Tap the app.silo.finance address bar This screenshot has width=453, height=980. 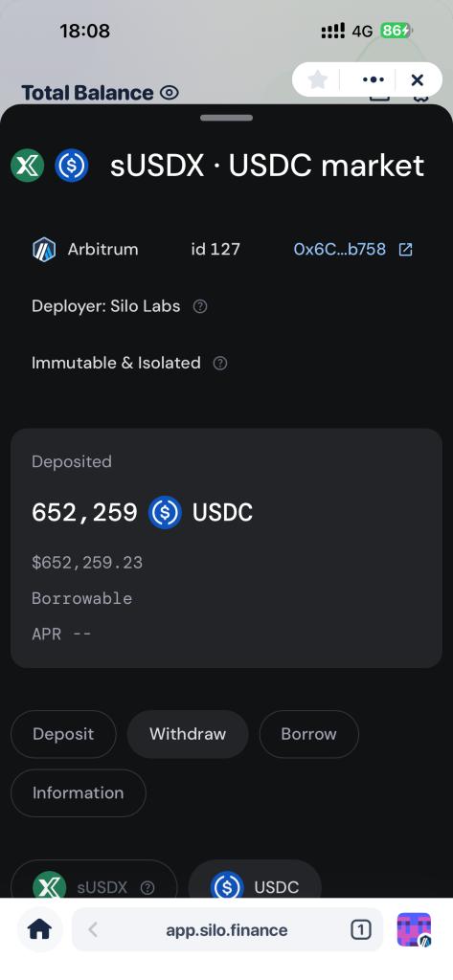(228, 929)
